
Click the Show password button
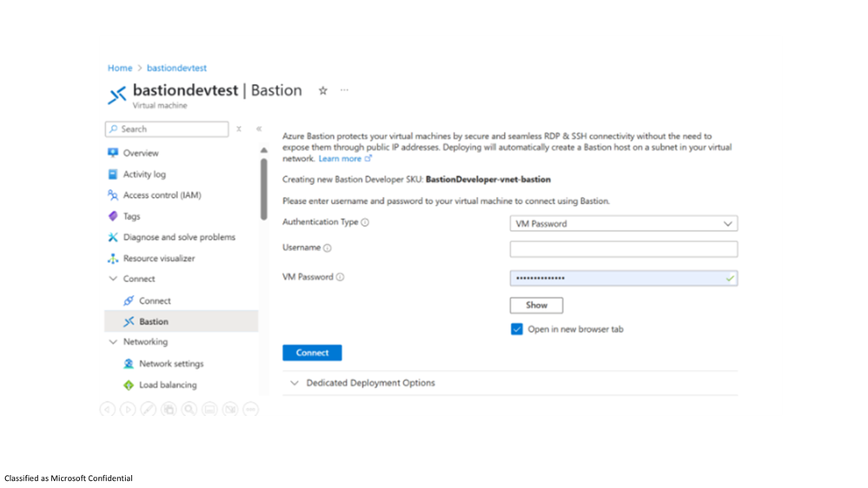pos(536,306)
